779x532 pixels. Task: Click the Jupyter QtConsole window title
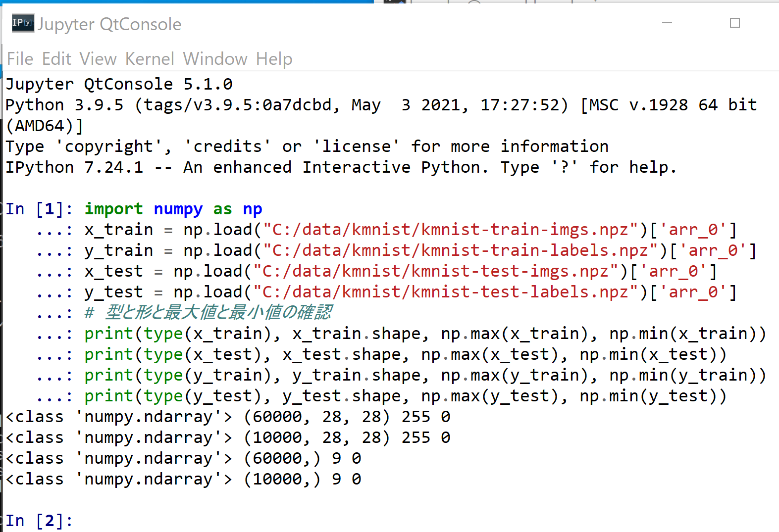pyautogui.click(x=109, y=24)
